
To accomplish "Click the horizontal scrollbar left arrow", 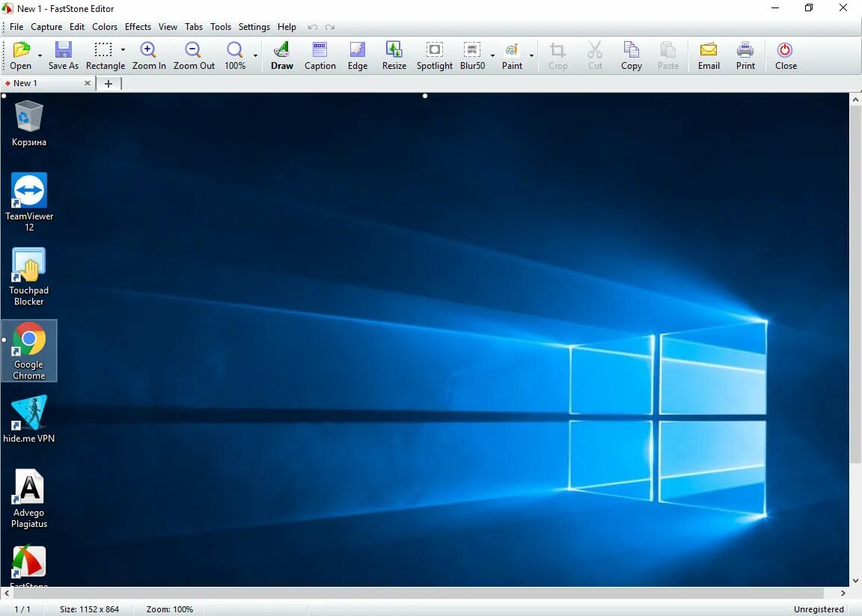I will click(7, 593).
